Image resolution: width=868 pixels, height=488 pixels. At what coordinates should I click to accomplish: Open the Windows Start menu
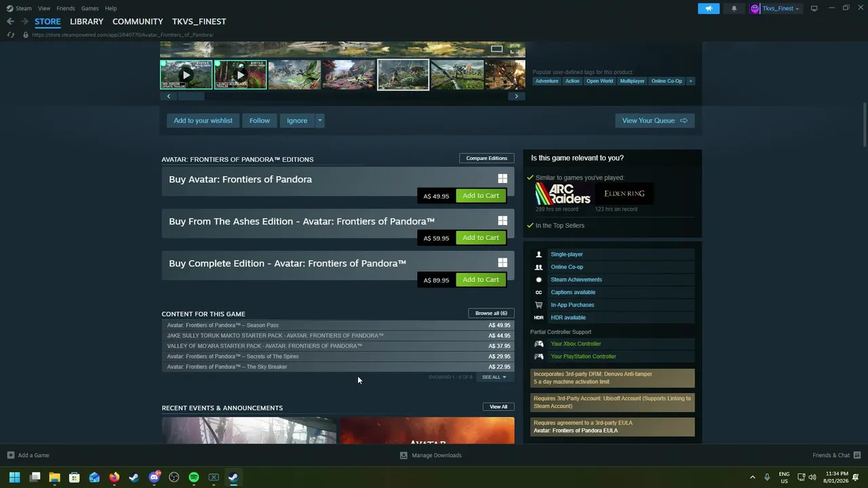(x=14, y=477)
